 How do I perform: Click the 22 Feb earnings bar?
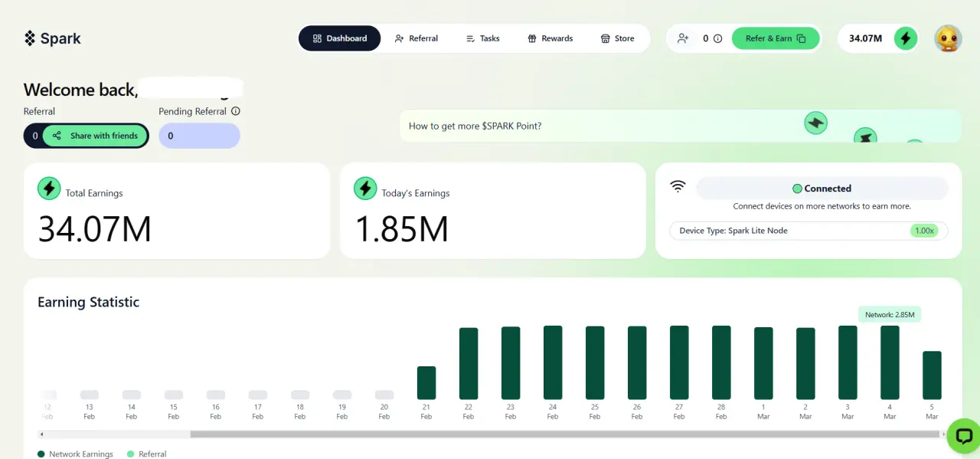469,363
